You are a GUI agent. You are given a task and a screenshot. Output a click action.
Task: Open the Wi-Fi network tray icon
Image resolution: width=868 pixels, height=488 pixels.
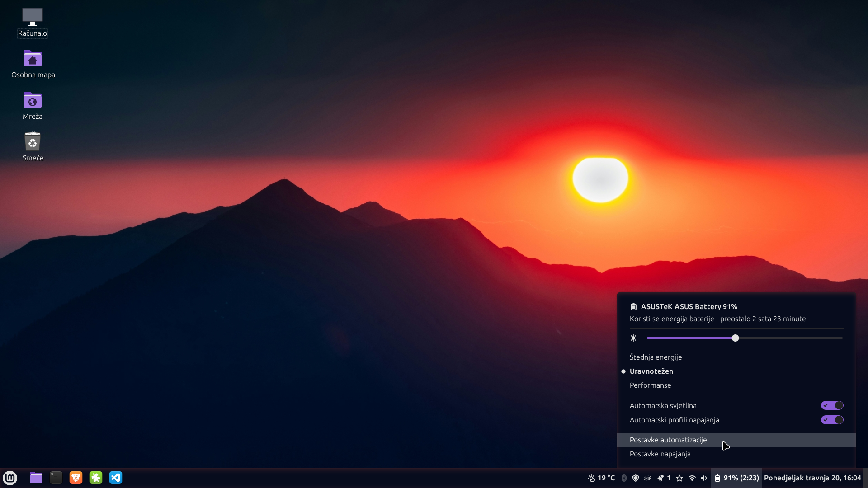(692, 478)
